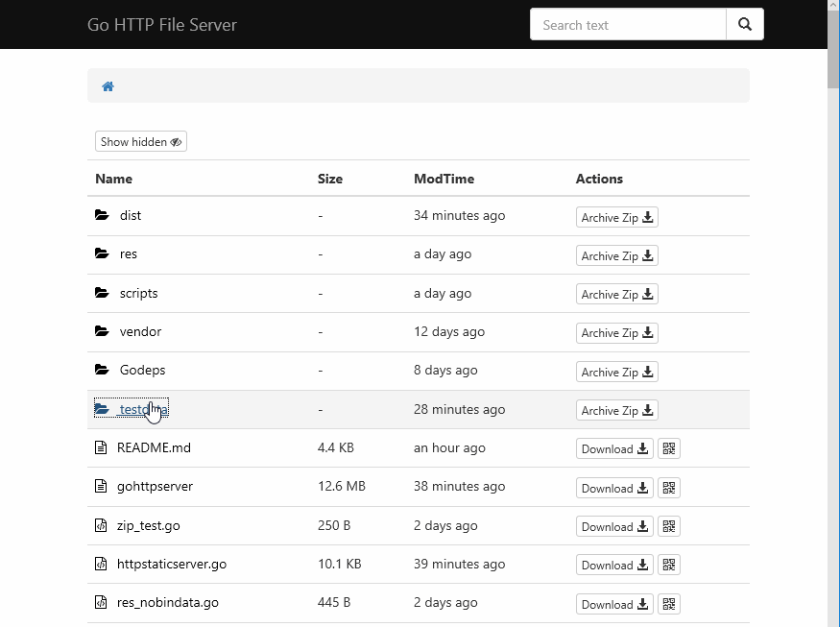Click the folder icon beside dist

pos(101,215)
